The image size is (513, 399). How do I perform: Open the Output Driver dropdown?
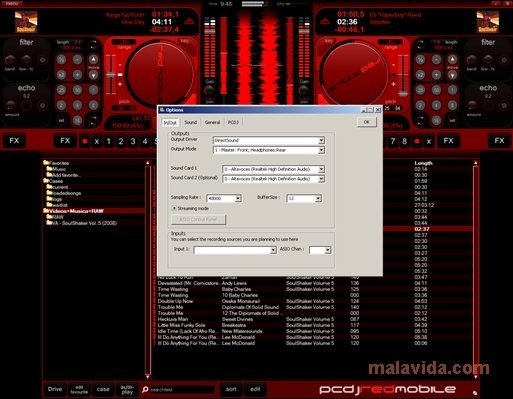coord(321,140)
